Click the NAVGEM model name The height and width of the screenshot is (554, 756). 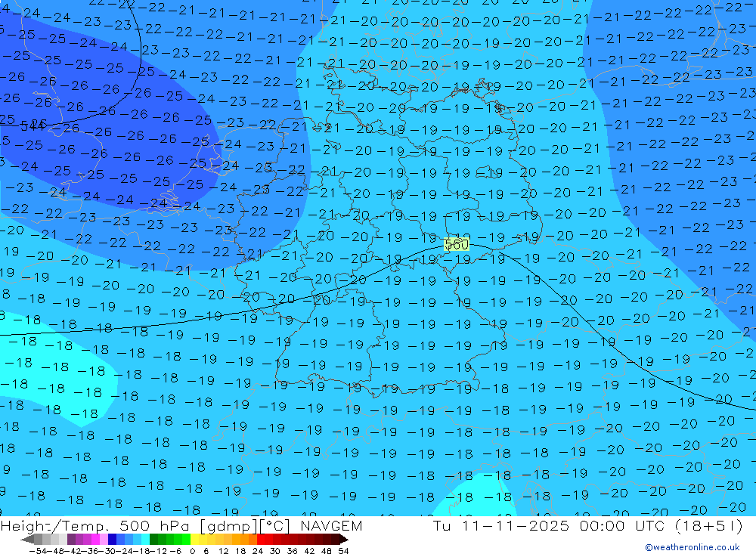[x=331, y=525]
